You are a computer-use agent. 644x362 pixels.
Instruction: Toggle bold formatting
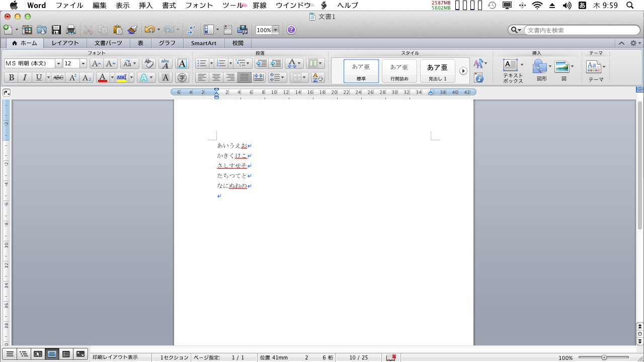click(11, 77)
